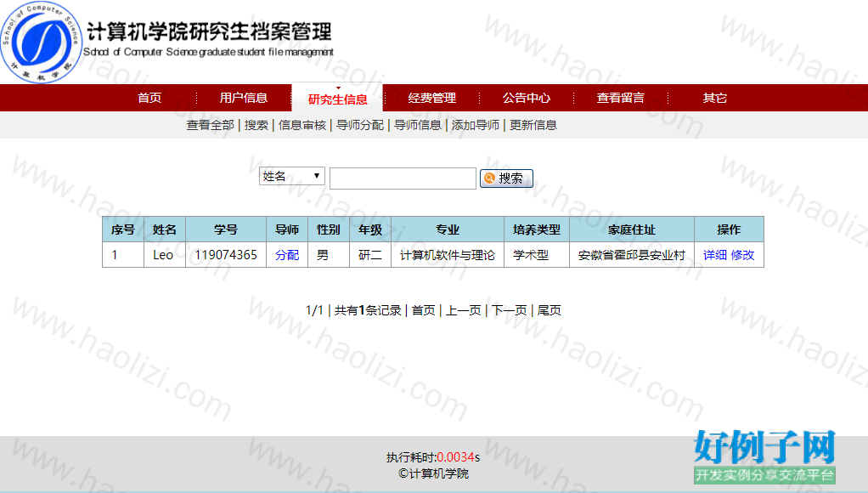Open the 用户信息 navigation tab
This screenshot has width=868, height=493.
[x=244, y=98]
